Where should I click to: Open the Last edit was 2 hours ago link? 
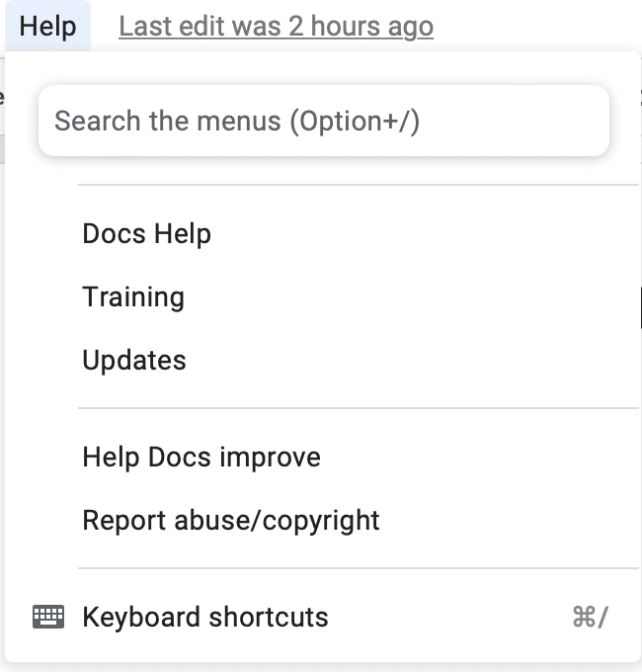coord(276,27)
